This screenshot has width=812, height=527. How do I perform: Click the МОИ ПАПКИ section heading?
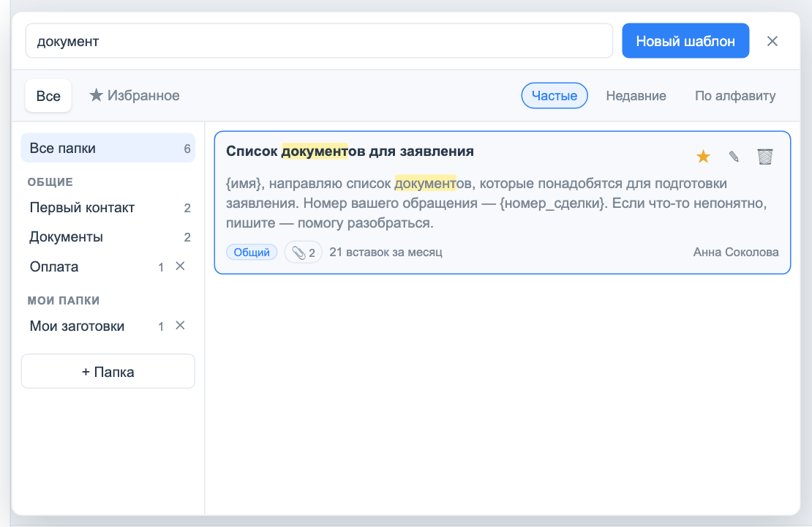(64, 301)
